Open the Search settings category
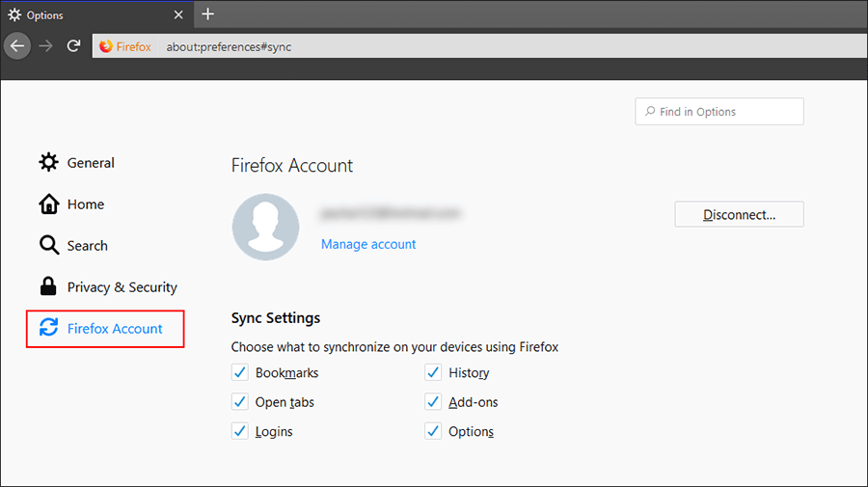This screenshot has height=487, width=868. (73, 246)
